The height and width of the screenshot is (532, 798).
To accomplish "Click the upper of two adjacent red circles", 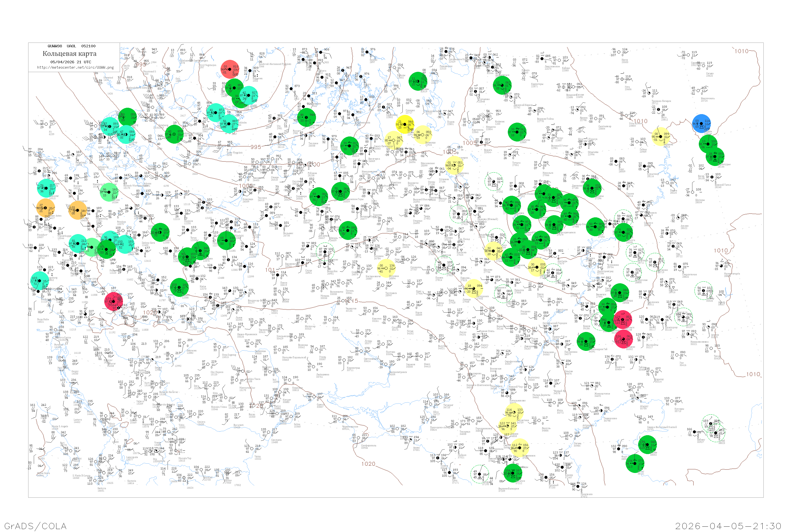I will [623, 319].
